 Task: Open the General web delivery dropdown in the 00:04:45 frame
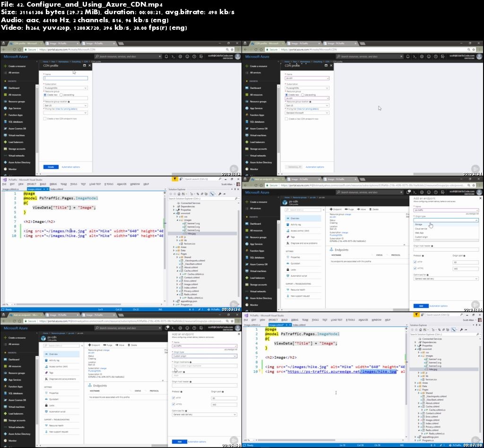click(x=446, y=279)
